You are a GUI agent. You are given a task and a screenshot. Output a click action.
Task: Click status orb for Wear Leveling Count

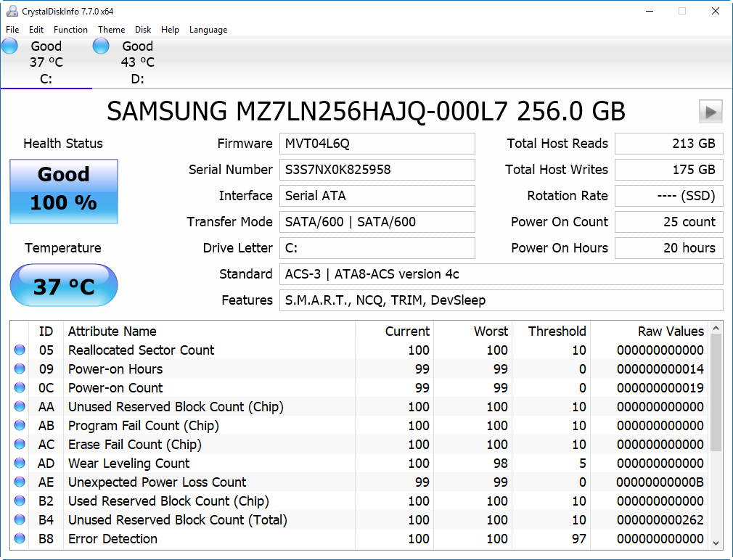(x=20, y=463)
